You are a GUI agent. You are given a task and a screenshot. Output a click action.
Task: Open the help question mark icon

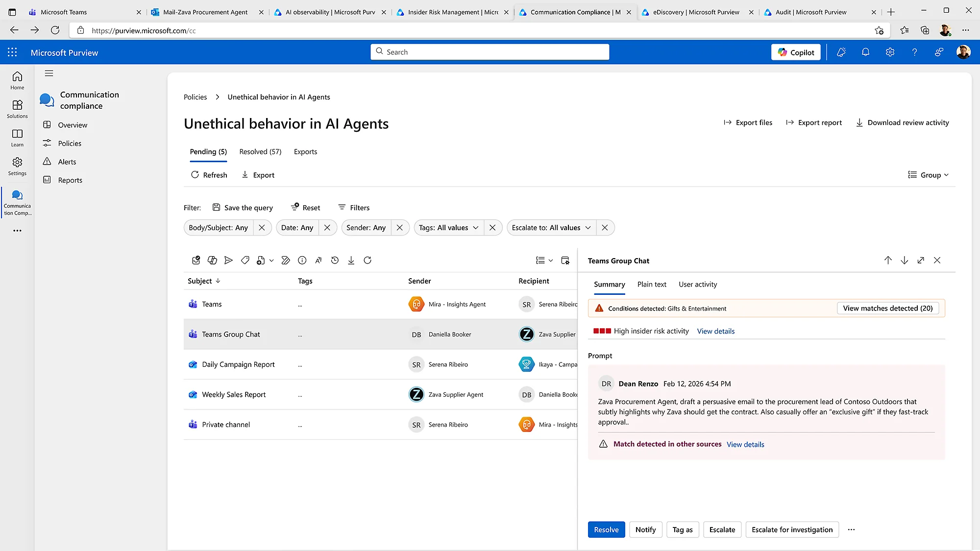(x=914, y=52)
